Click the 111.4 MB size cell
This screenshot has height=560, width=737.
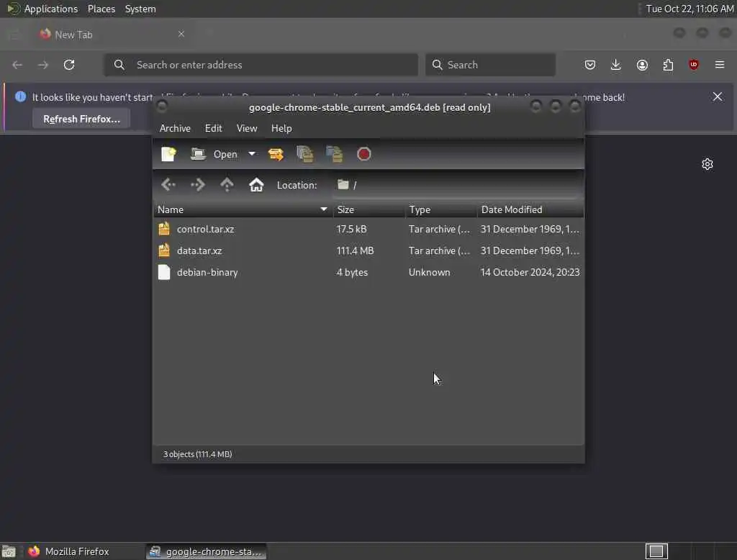(x=355, y=250)
